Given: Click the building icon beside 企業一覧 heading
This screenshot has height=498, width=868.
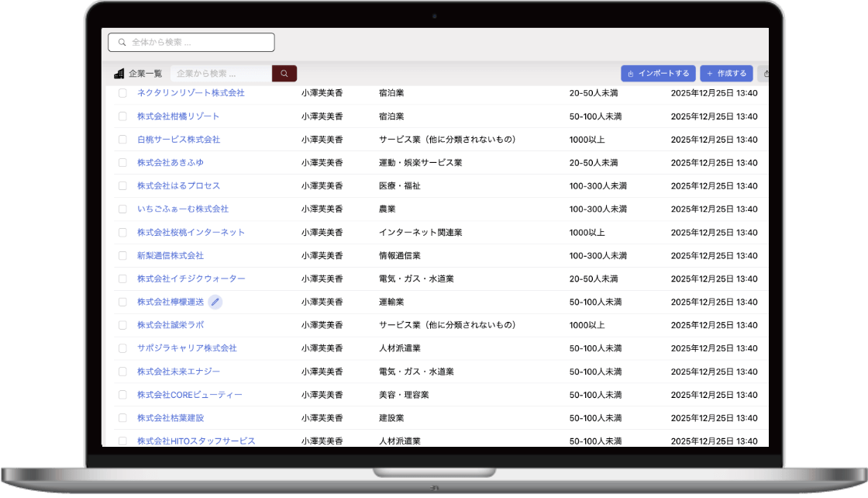Looking at the screenshot, I should coord(118,73).
